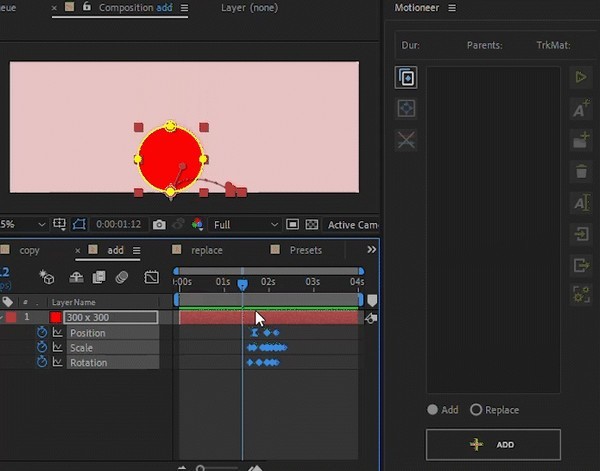
Task: Open the Active Camera view dropdown
Action: click(x=353, y=225)
